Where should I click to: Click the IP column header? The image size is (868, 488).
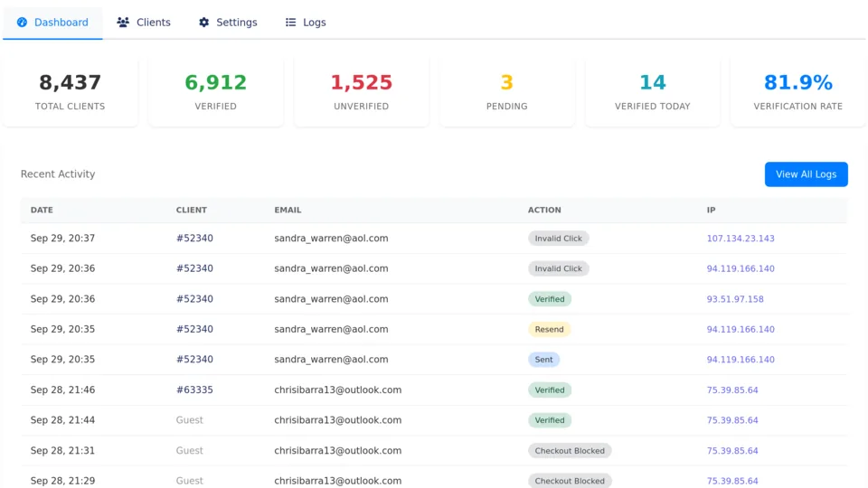tap(711, 211)
